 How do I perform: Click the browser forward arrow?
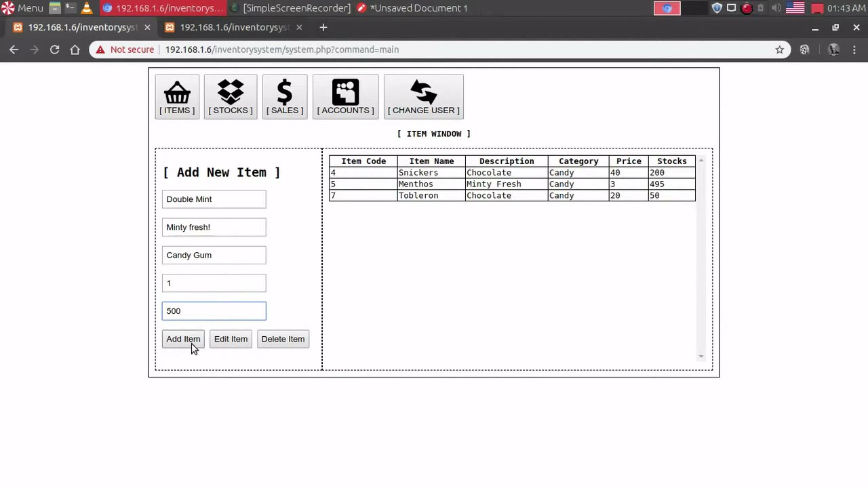point(35,49)
